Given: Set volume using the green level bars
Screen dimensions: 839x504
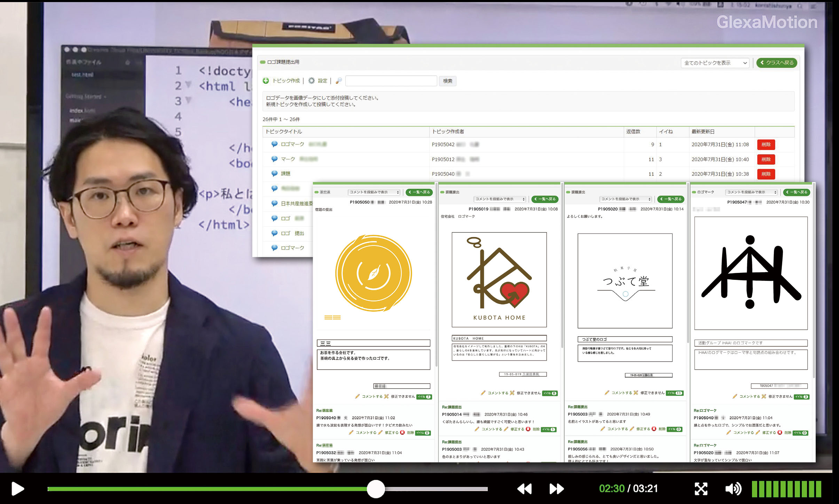Looking at the screenshot, I should pyautogui.click(x=786, y=489).
